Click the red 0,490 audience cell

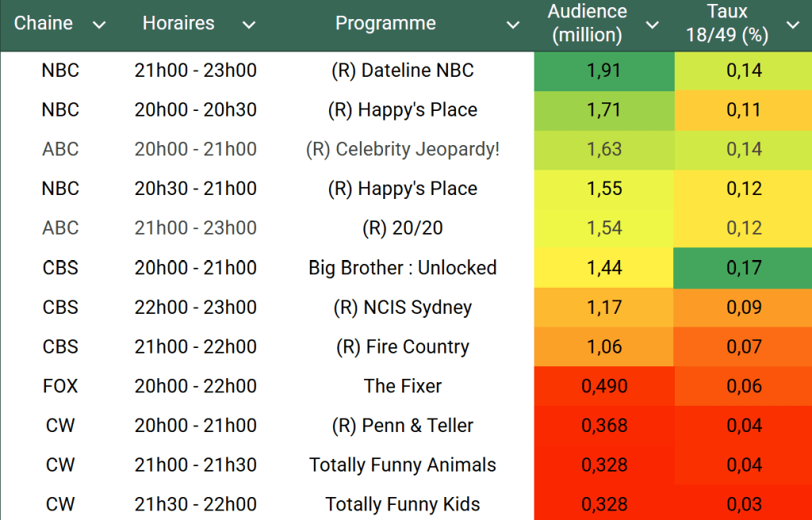click(x=604, y=386)
